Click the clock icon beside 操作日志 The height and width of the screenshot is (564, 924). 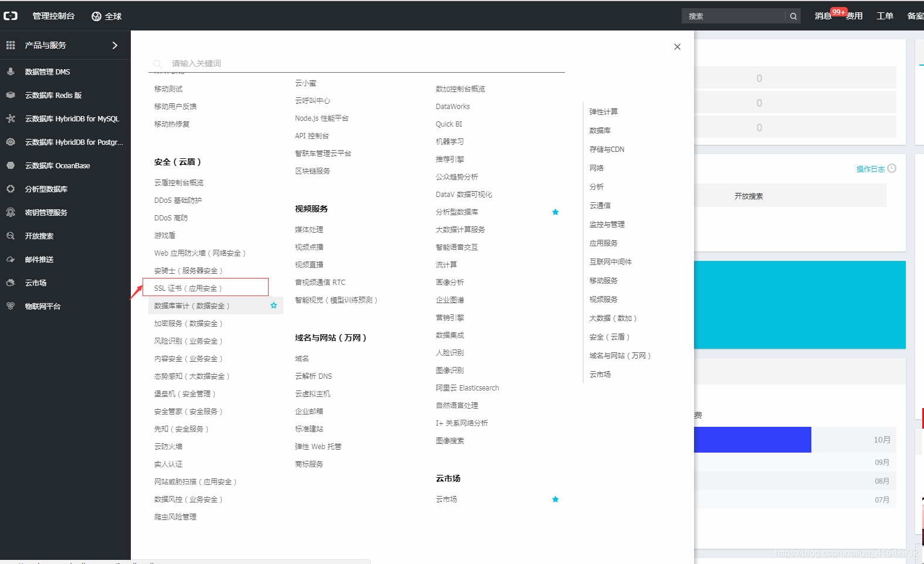pyautogui.click(x=892, y=168)
